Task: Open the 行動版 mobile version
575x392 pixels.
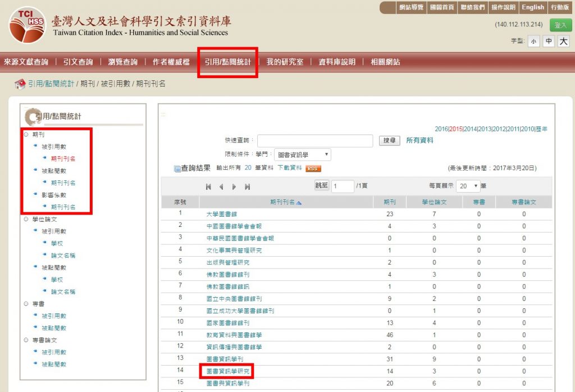Action: [x=560, y=7]
